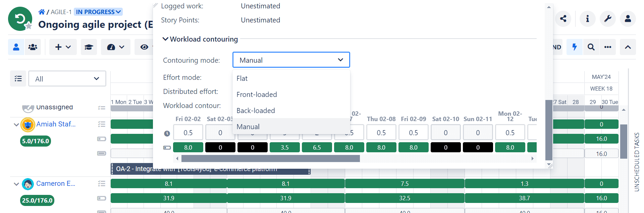Open the UNSCHEDULED TASKS side panel

tap(637, 162)
